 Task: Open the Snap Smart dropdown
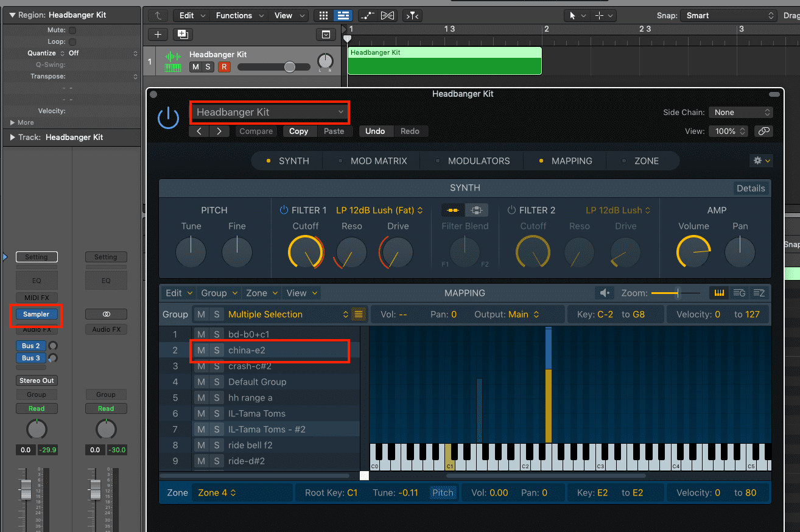729,16
